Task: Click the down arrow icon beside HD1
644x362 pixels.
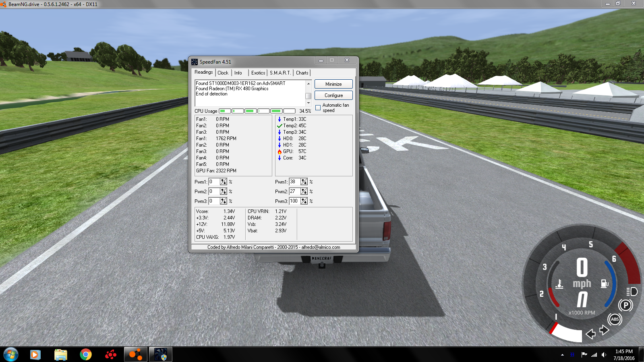Action: (x=280, y=145)
